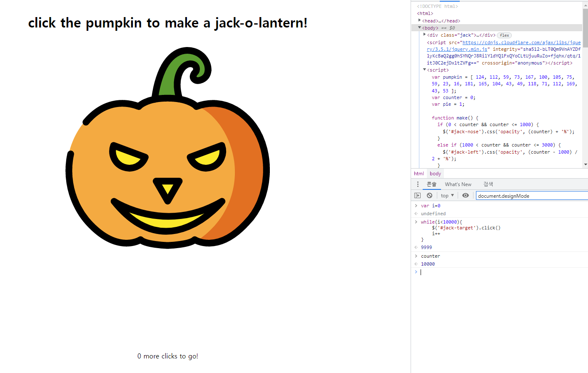Screen dimensions: 588x373
Task: Toggle the live expression eye icon
Action: pos(466,196)
